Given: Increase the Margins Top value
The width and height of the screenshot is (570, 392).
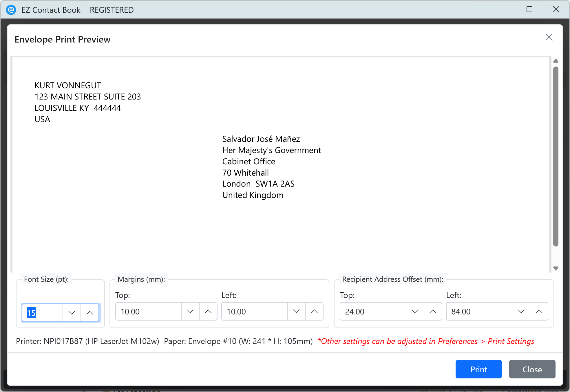Looking at the screenshot, I should tap(208, 312).
